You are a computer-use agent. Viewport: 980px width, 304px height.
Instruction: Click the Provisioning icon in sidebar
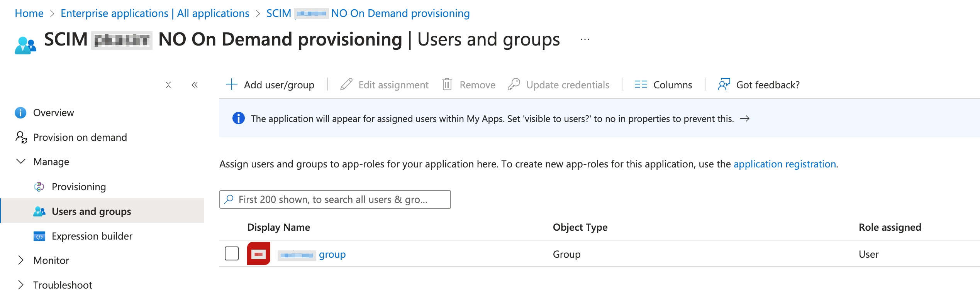pyautogui.click(x=39, y=187)
